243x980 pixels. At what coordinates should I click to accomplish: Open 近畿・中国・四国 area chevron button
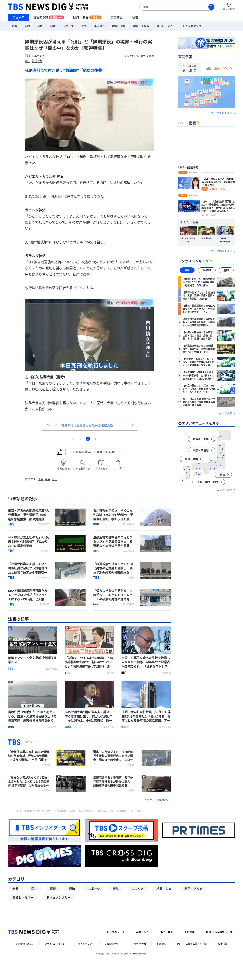208,482
